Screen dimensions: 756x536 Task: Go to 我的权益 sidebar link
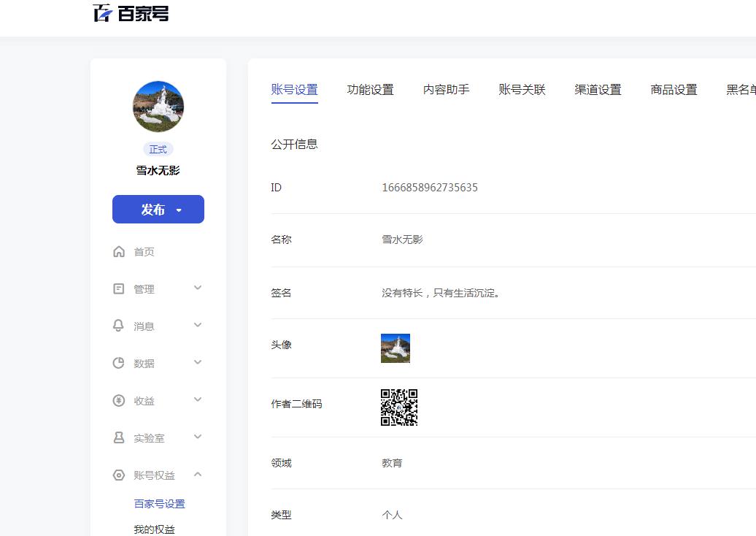pyautogui.click(x=154, y=529)
